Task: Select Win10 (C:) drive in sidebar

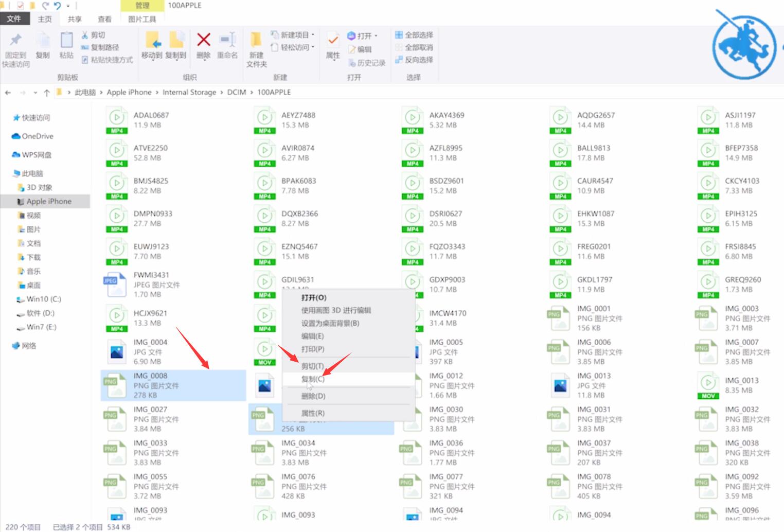Action: pos(39,299)
